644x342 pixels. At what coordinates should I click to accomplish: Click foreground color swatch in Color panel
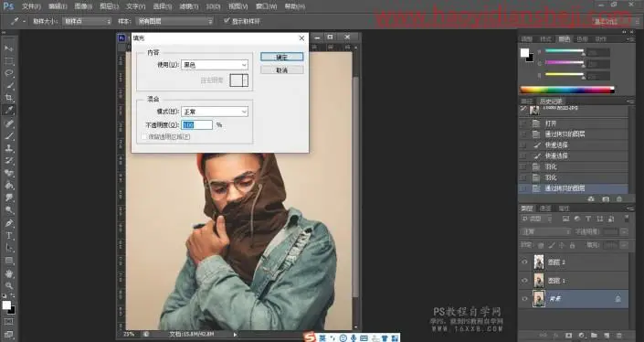(x=524, y=53)
